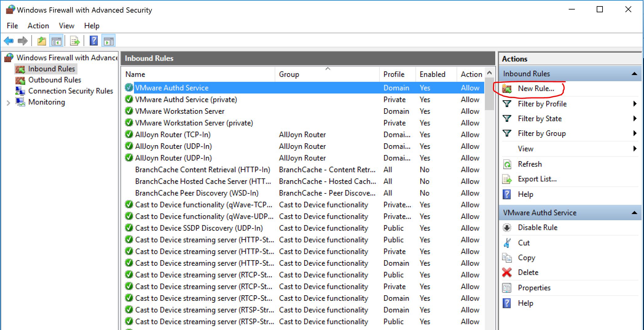This screenshot has width=644, height=330.
Task: Click the blue Help toolbar icon
Action: [94, 41]
